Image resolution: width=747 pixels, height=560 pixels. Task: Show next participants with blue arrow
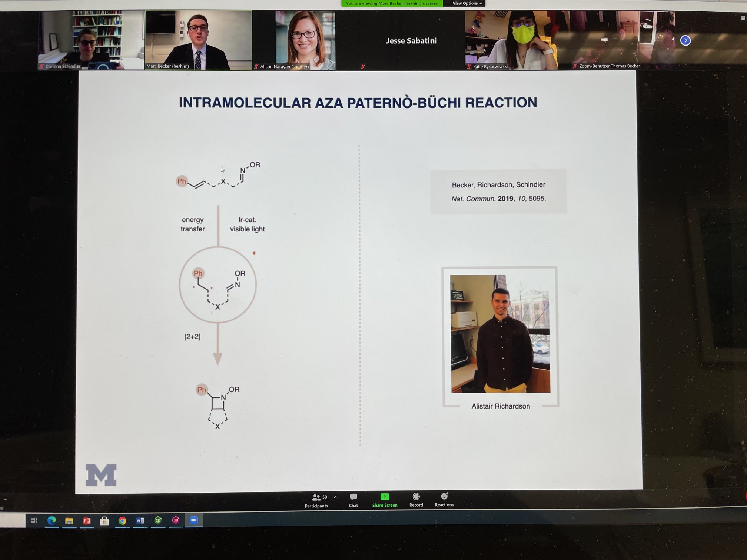(x=685, y=40)
